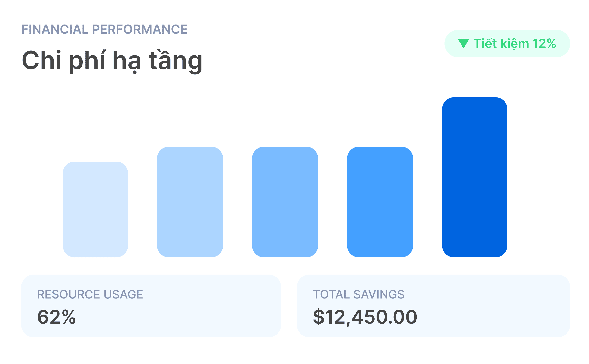Click the RESOURCE USAGE label text

pyautogui.click(x=90, y=294)
